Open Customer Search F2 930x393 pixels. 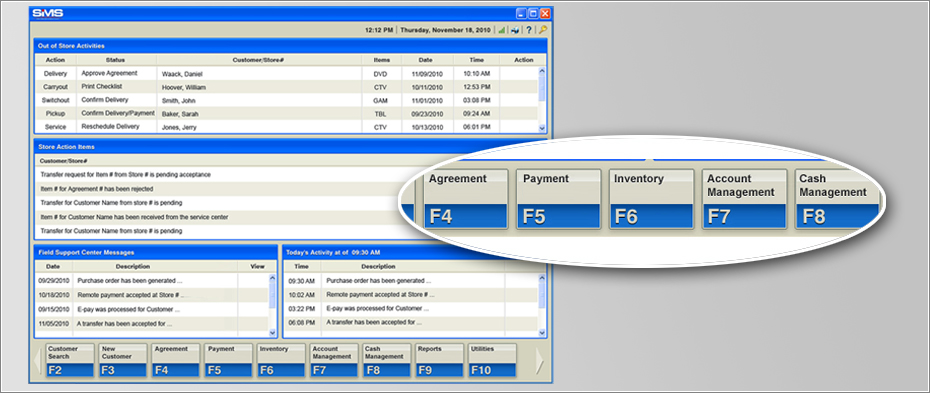70,360
